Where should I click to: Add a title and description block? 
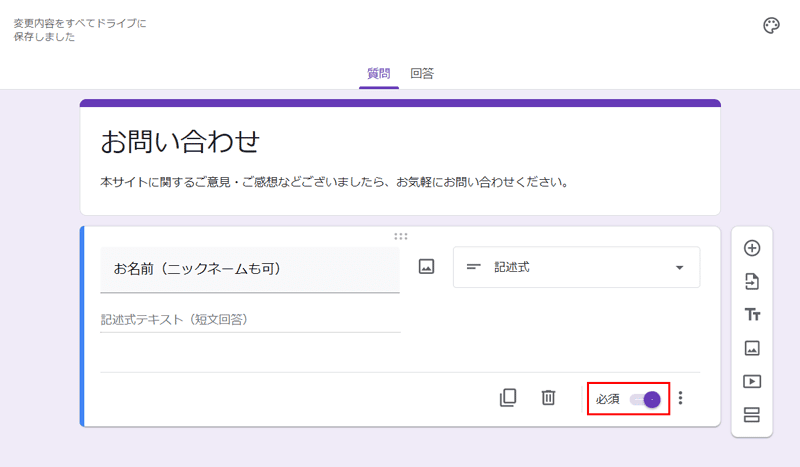pyautogui.click(x=752, y=314)
